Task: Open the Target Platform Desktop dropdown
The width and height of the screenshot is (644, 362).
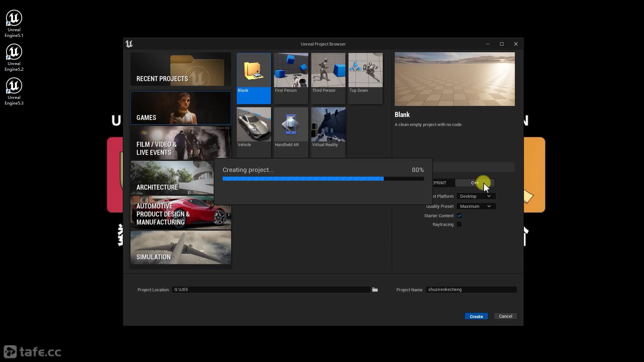Action: point(476,196)
